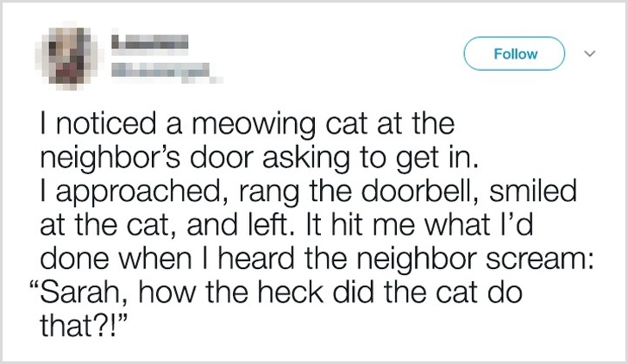Image resolution: width=628 pixels, height=364 pixels.
Task: Click the word "heard" in the tweet
Action: click(x=256, y=259)
